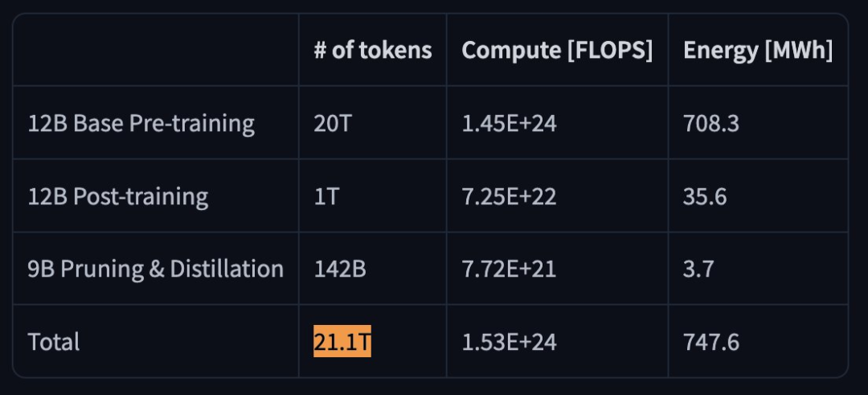
Task: Click the 142B token count cell
Action: [x=340, y=269]
